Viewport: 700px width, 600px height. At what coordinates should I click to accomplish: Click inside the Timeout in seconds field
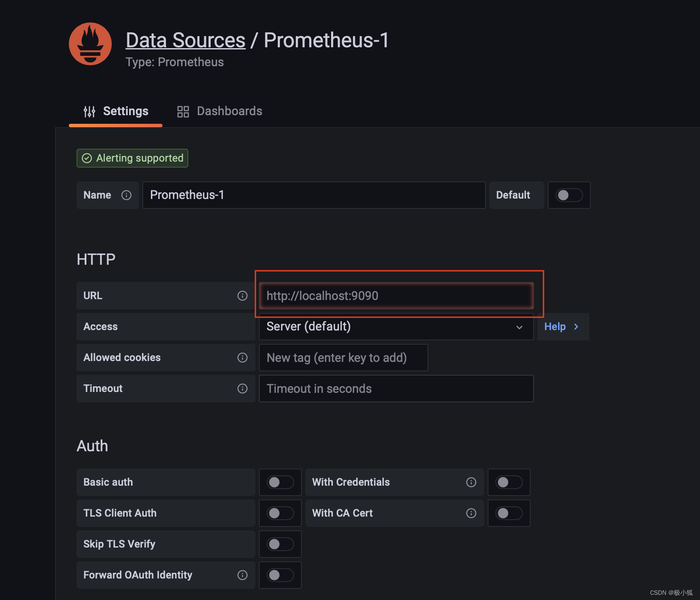point(396,388)
